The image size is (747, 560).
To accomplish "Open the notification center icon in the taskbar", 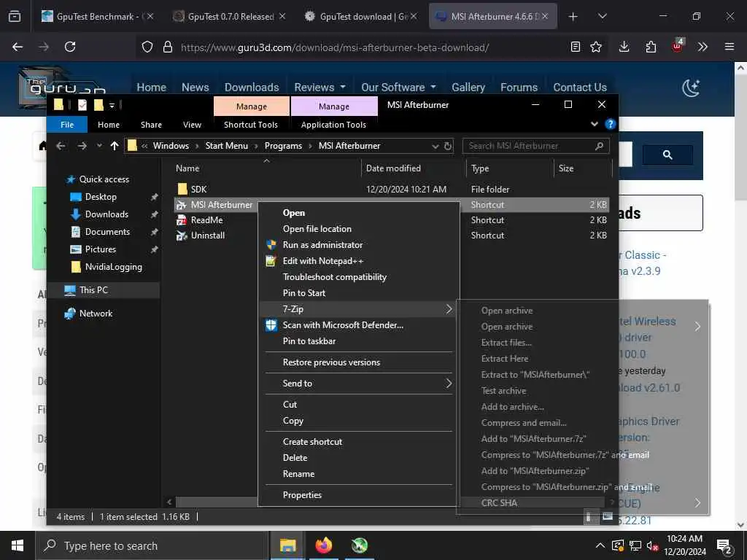I will pos(724,545).
